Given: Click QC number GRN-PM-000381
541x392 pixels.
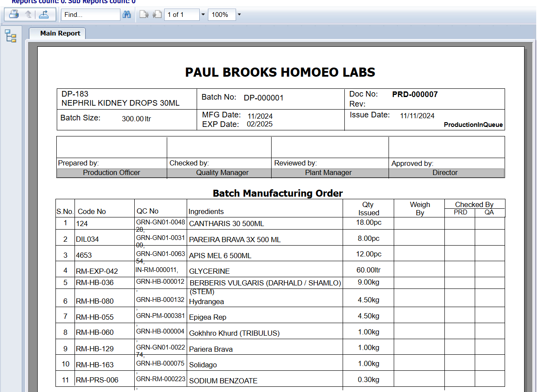Looking at the screenshot, I should [161, 316].
